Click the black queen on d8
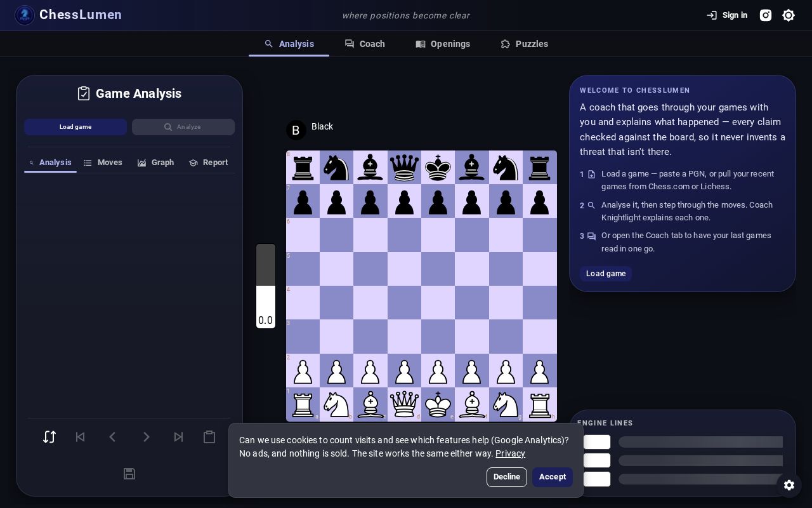 tap(404, 168)
